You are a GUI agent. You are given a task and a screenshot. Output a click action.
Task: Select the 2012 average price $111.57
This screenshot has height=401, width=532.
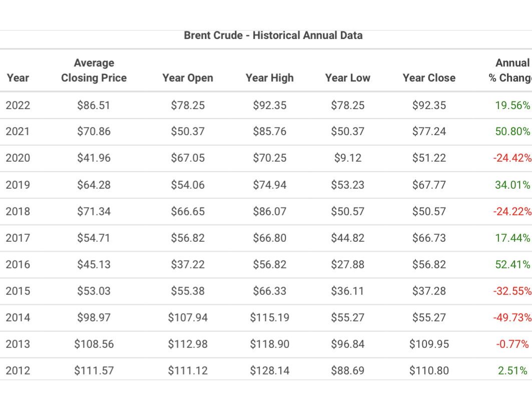point(94,370)
